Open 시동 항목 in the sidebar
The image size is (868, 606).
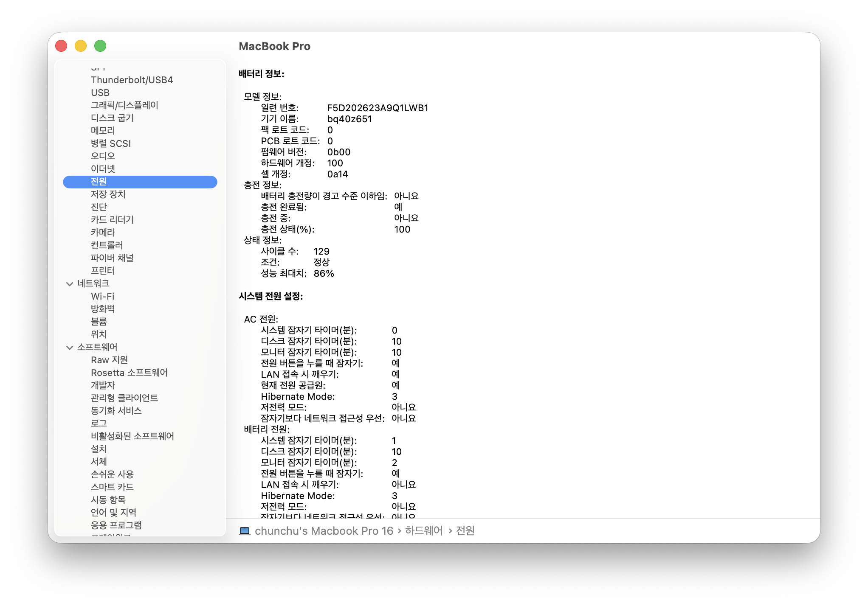click(x=108, y=500)
